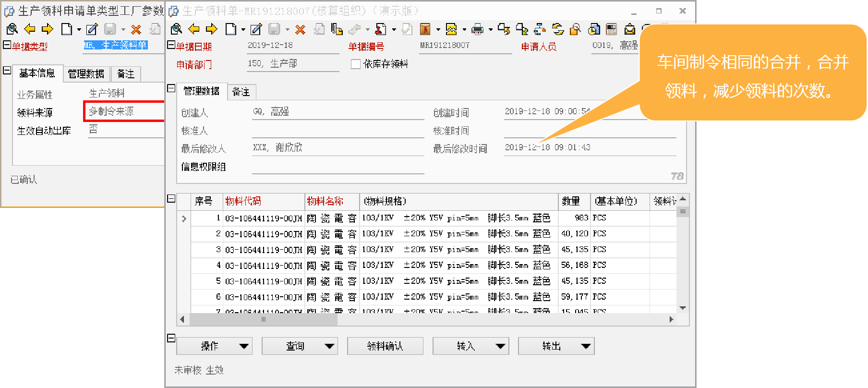The width and height of the screenshot is (868, 388).
Task: Enable the 依库存领料 checkbox
Action: click(356, 64)
